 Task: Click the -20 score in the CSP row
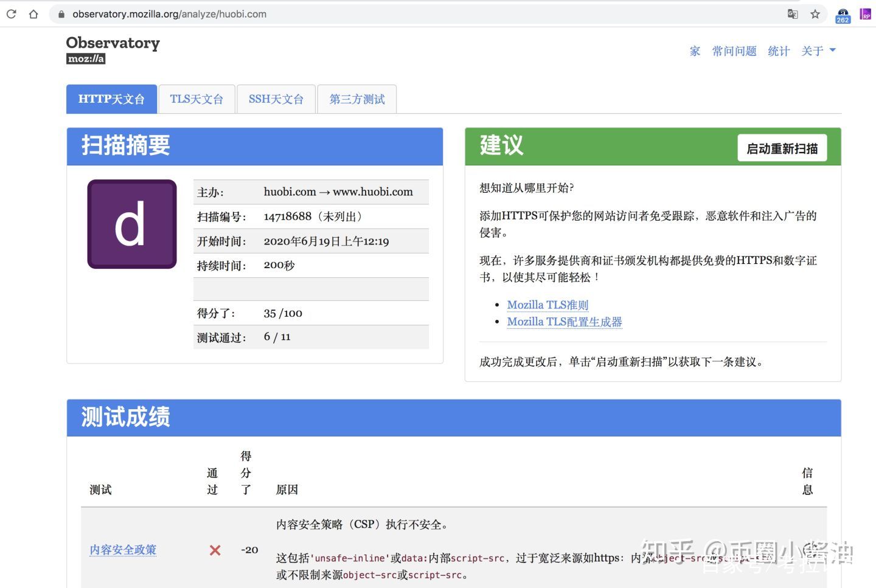point(249,550)
